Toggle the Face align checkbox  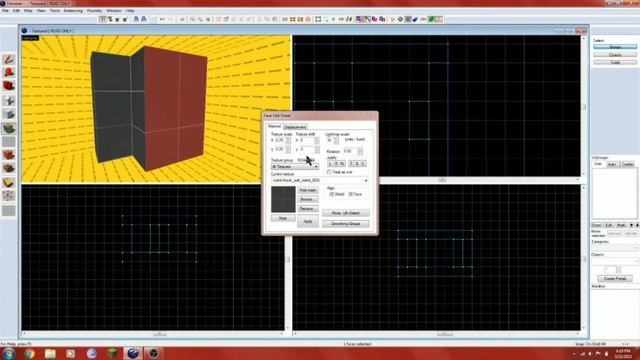point(351,194)
